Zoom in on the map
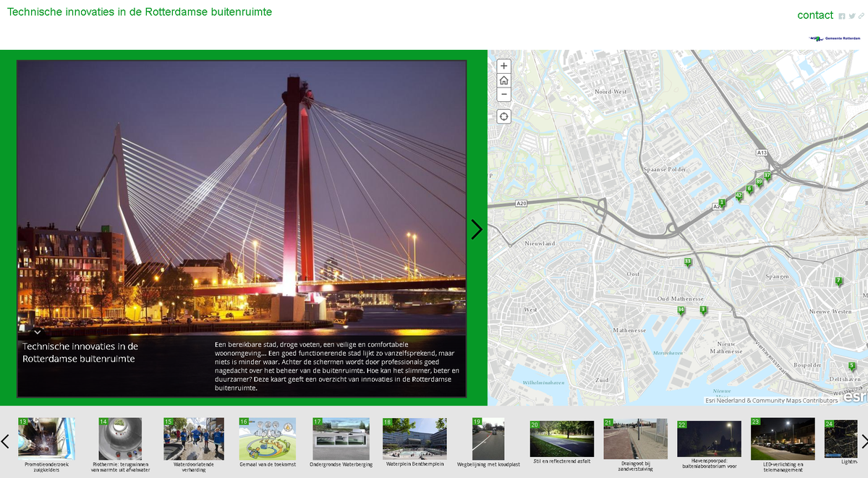This screenshot has height=478, width=868. (503, 66)
